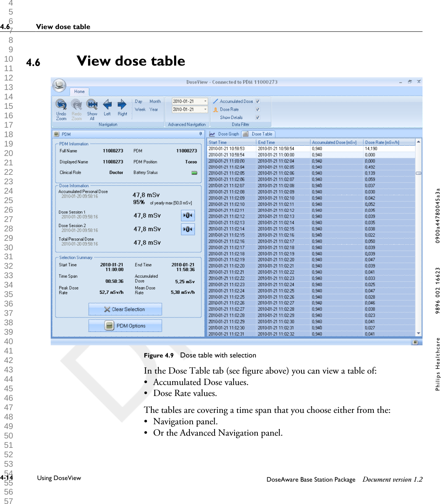
Task: Click the Dose Rate graph icon
Action: (x=215, y=110)
